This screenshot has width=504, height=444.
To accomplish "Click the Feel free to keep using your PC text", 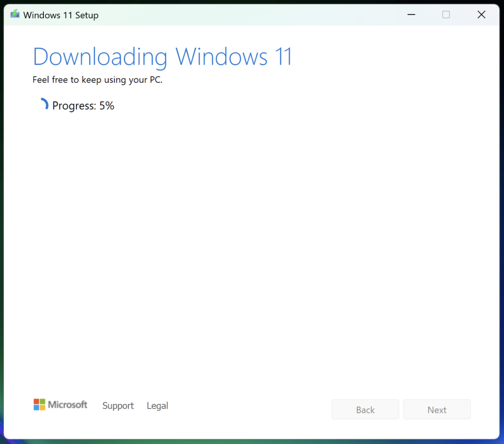I will tap(98, 79).
